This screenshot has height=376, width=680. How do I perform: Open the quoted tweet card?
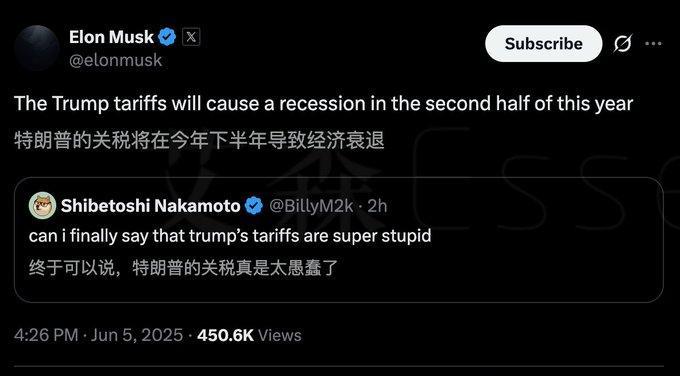coord(339,240)
